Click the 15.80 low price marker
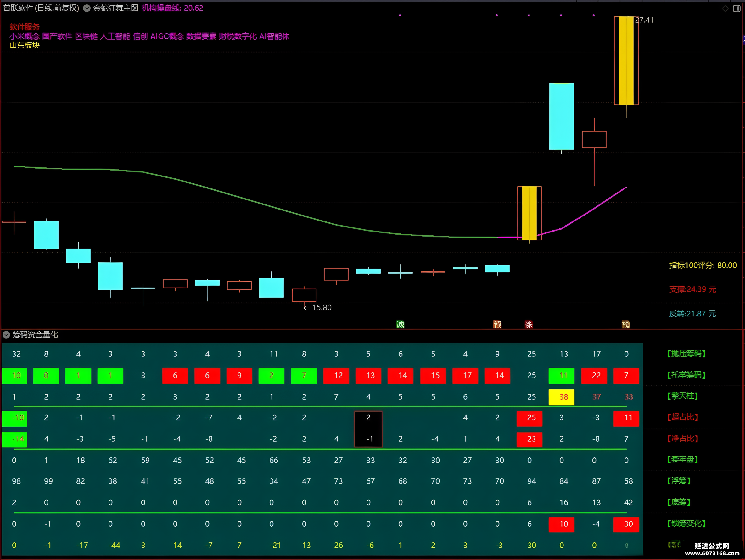 click(x=318, y=307)
